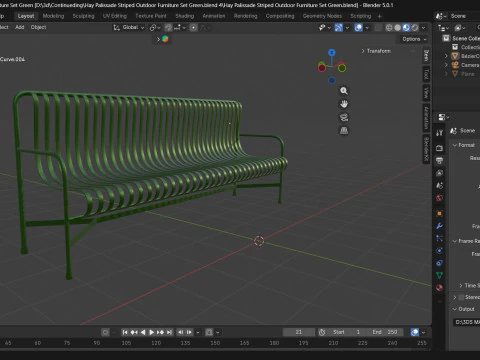Switch to rendered viewport shading
The width and height of the screenshot is (480, 360).
[x=415, y=28]
